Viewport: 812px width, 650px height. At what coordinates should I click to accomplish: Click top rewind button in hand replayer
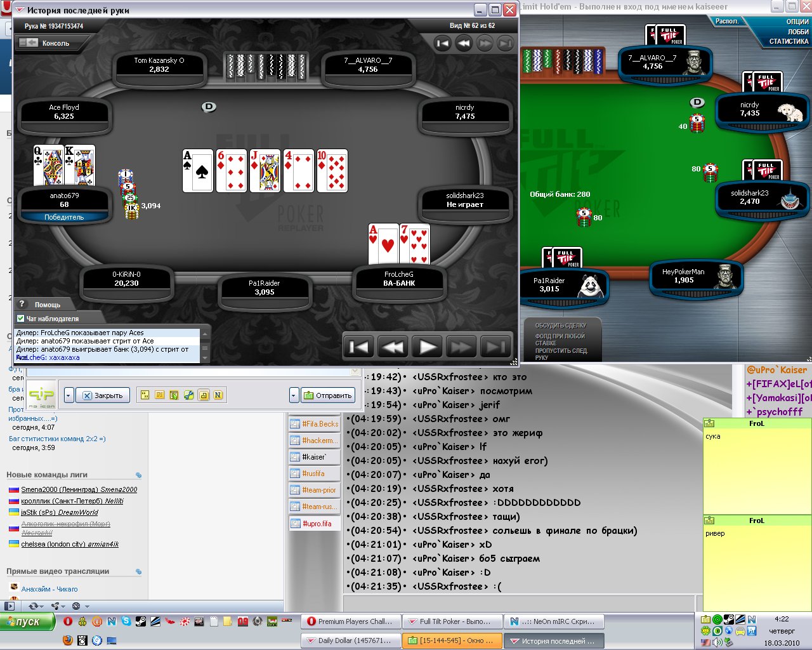(x=464, y=43)
